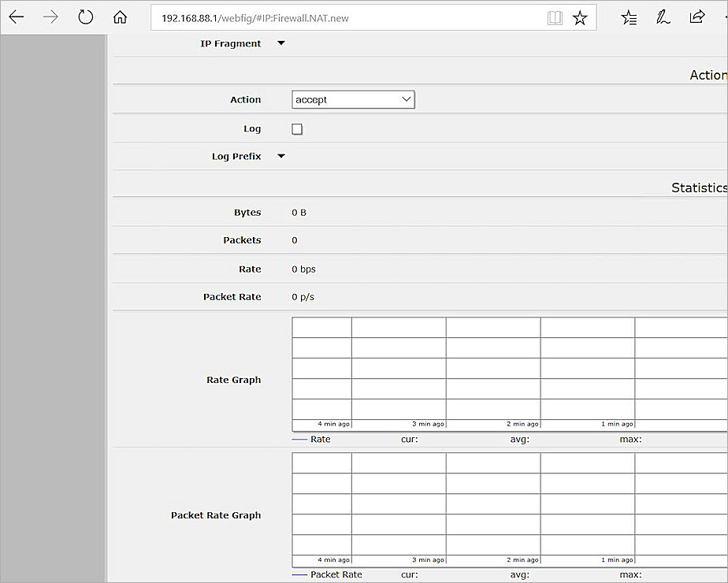Screen dimensions: 728x583
Task: Click the Rate Graph chart area
Action: pyautogui.click(x=504, y=370)
